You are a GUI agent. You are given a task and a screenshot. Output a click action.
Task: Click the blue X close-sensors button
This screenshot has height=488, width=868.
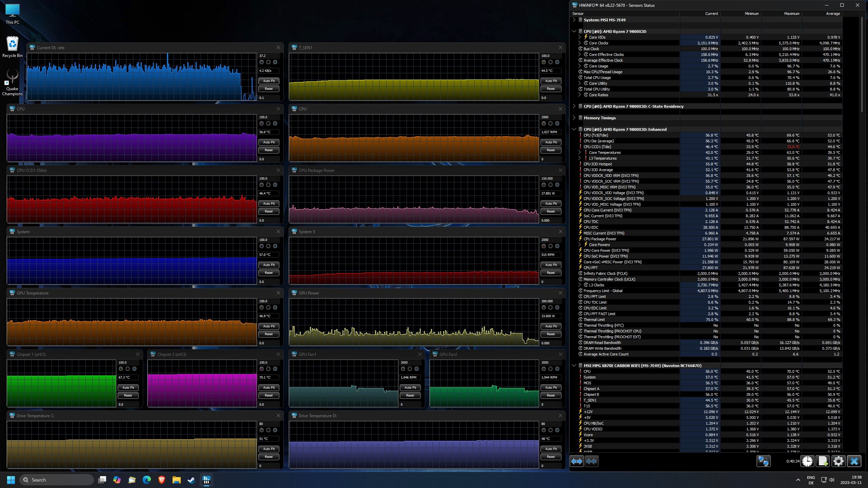[854, 461]
